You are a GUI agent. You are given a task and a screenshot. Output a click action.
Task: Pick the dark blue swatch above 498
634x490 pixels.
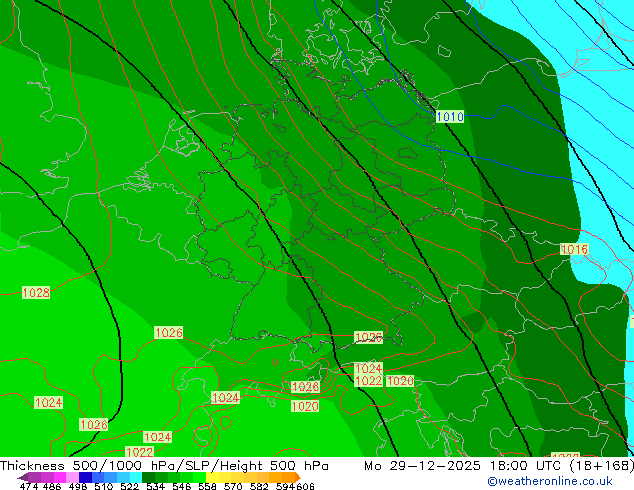[85, 477]
